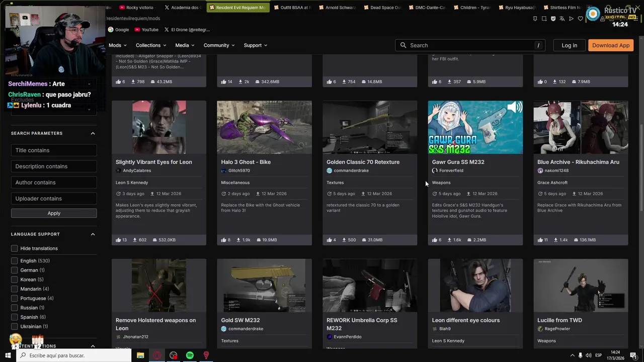
Task: Click the Windows Start button
Action: coord(8,355)
